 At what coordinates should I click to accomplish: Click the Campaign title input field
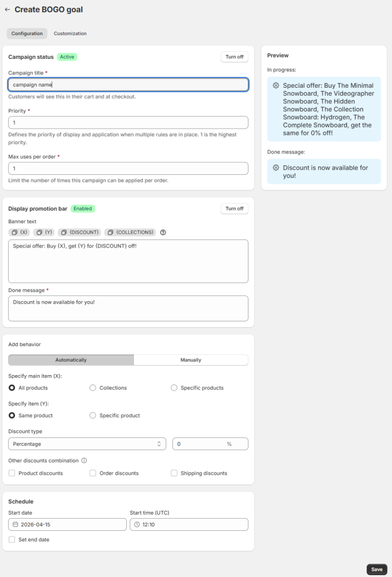(x=128, y=85)
